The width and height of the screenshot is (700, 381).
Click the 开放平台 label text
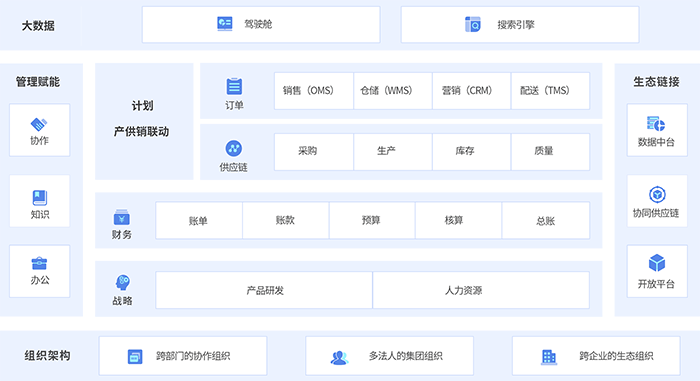[656, 284]
